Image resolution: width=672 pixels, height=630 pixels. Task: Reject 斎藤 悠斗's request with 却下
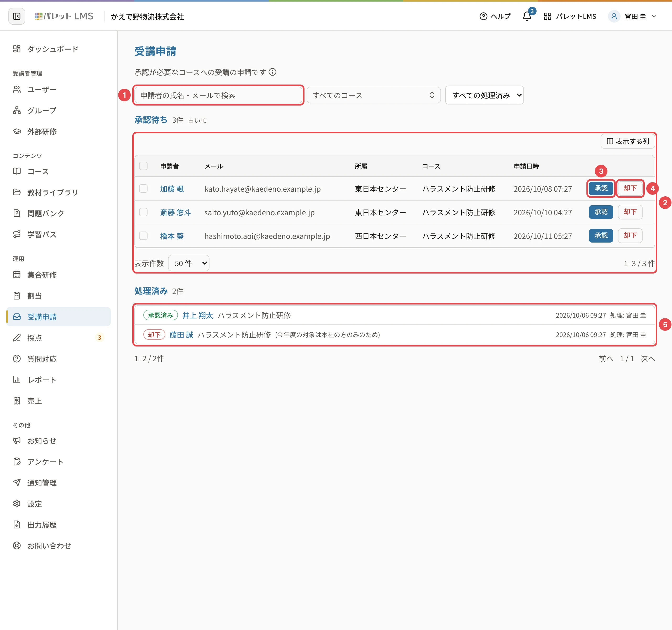[x=630, y=212]
